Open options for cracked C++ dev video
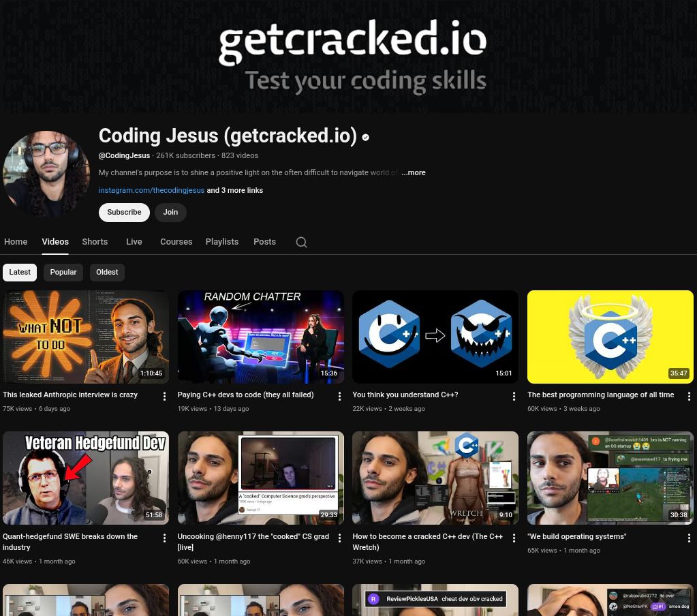 point(514,538)
